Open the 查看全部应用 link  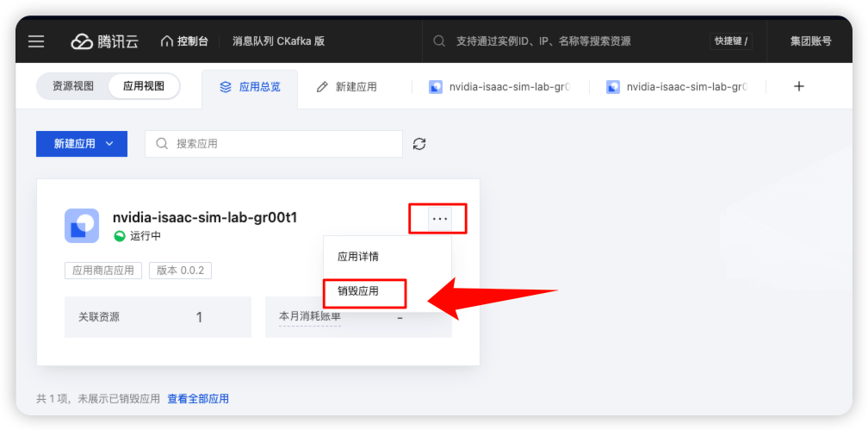(x=198, y=399)
